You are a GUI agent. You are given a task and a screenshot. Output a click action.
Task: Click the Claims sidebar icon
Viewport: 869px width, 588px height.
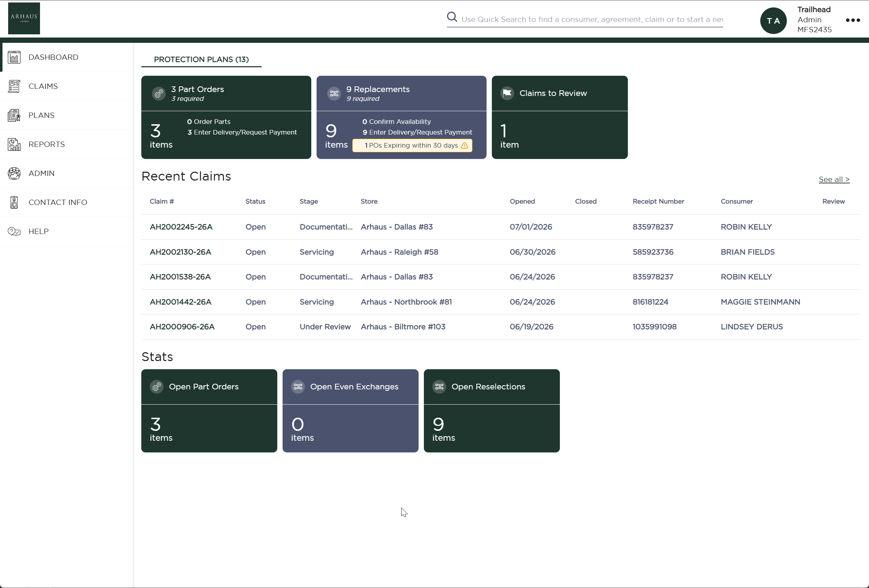14,86
